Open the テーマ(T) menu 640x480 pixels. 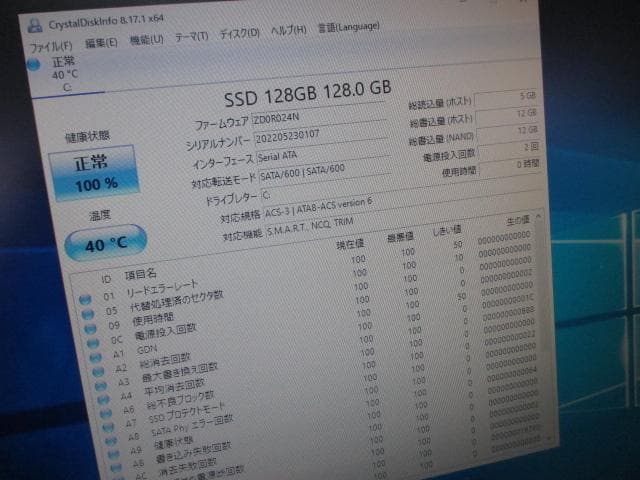(192, 37)
